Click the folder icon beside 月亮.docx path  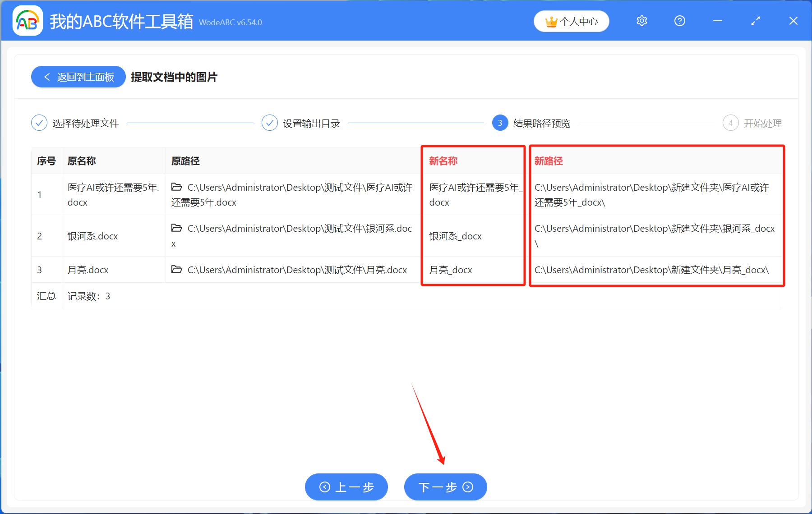coord(176,269)
